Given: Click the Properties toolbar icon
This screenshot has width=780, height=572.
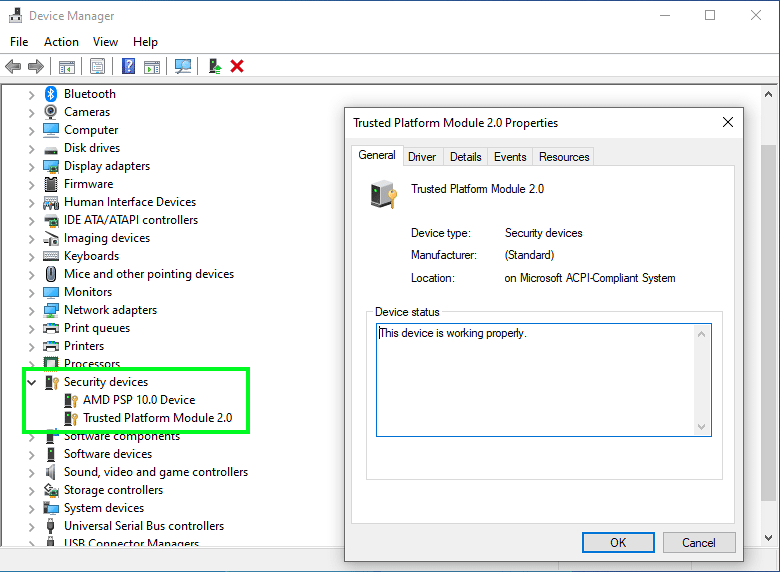Looking at the screenshot, I should click(x=98, y=66).
